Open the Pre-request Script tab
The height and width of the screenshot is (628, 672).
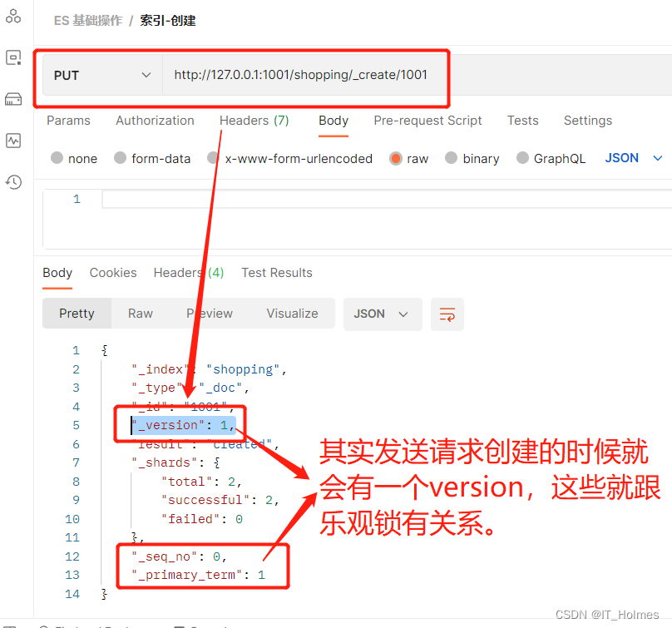click(427, 121)
